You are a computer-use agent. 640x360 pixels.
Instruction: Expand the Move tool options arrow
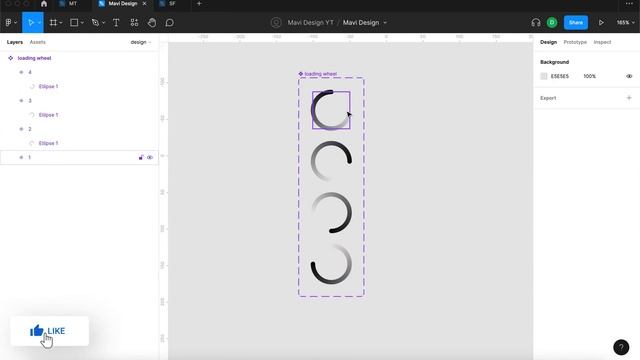(x=40, y=23)
